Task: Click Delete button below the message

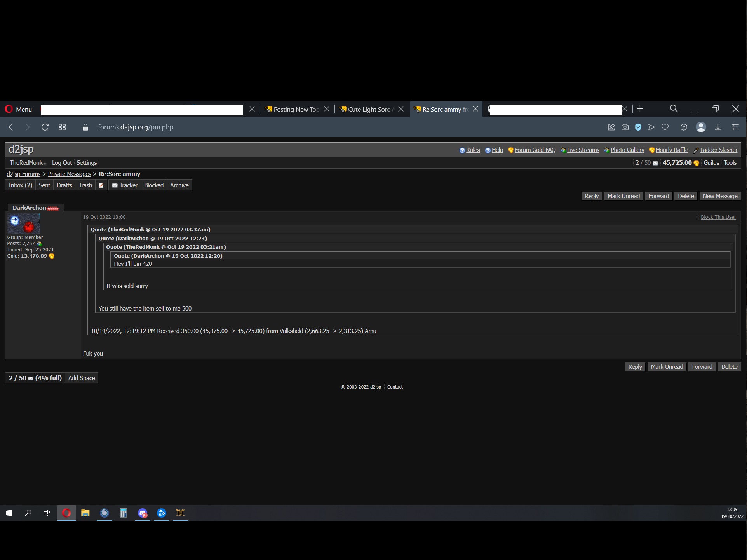Action: [x=729, y=367]
